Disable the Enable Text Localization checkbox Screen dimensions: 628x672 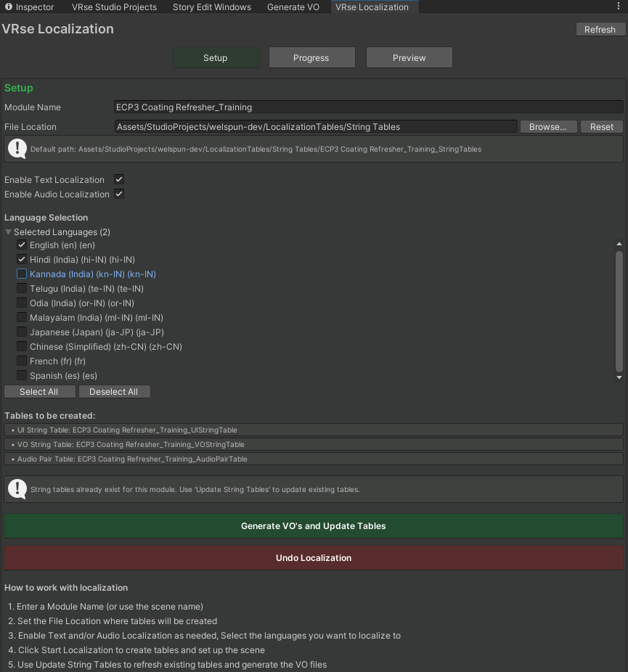118,179
